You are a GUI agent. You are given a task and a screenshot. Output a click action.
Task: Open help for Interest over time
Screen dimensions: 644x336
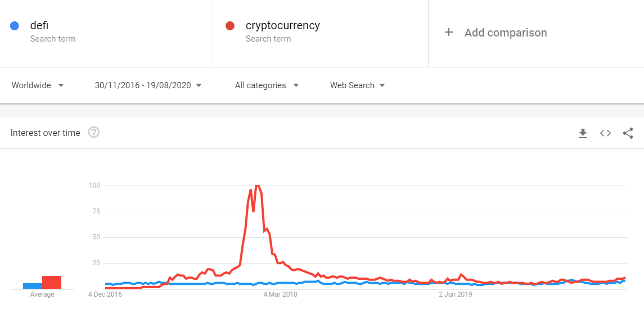94,133
